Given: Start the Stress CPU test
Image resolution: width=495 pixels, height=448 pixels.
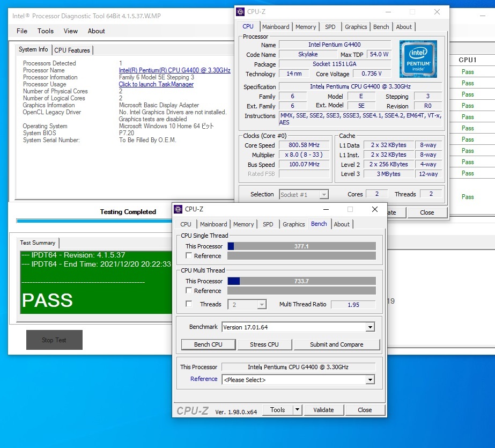Looking at the screenshot, I should (x=264, y=344).
